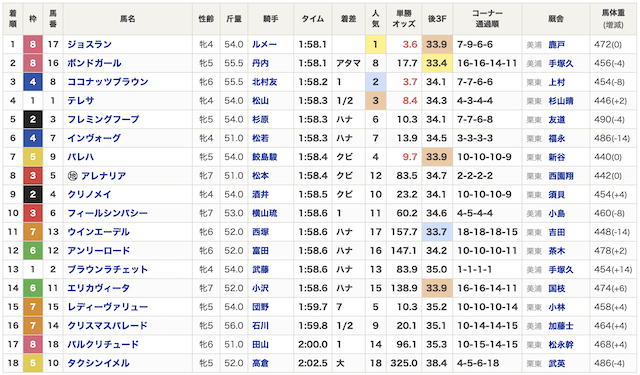This screenshot has height=375, width=640.
Task: Click the タイム column header
Action: click(313, 19)
